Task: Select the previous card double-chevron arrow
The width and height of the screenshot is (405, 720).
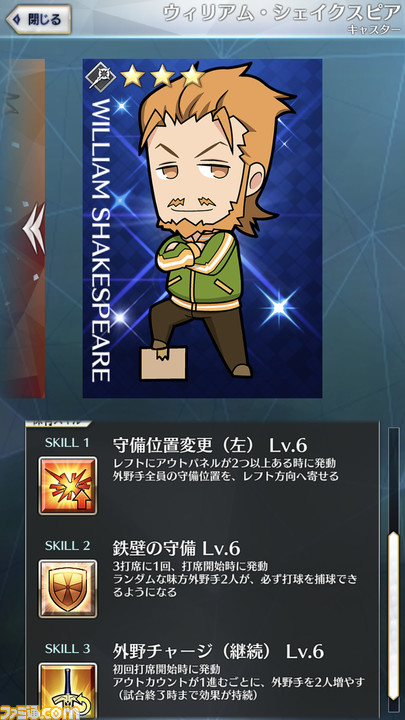Action: pyautogui.click(x=34, y=228)
